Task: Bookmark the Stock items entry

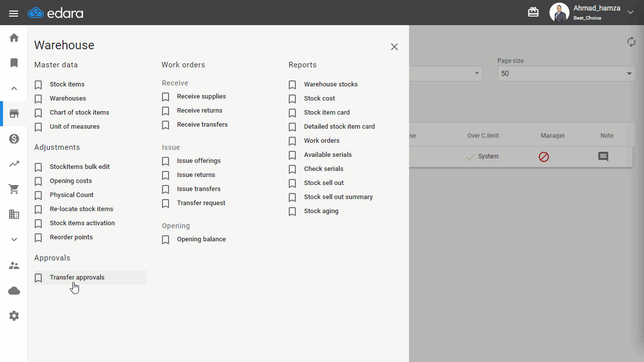Action: [38, 85]
